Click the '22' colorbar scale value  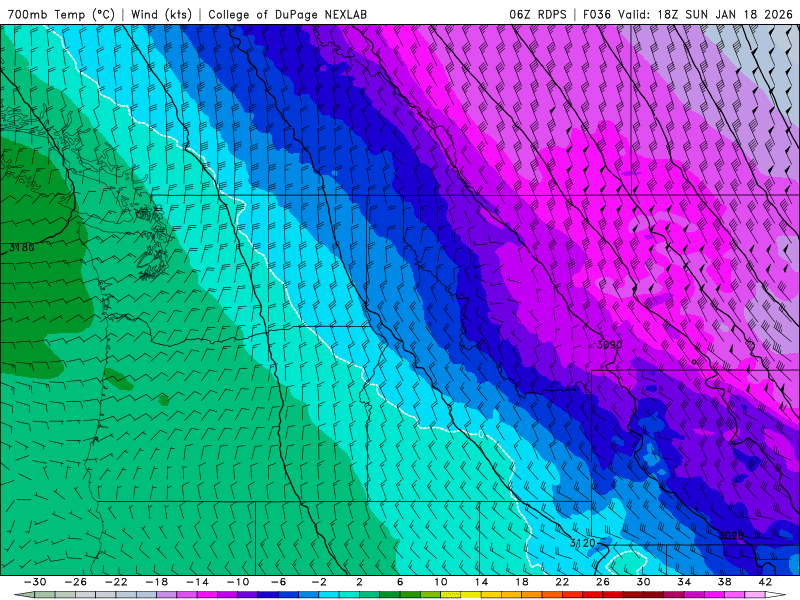(x=562, y=582)
